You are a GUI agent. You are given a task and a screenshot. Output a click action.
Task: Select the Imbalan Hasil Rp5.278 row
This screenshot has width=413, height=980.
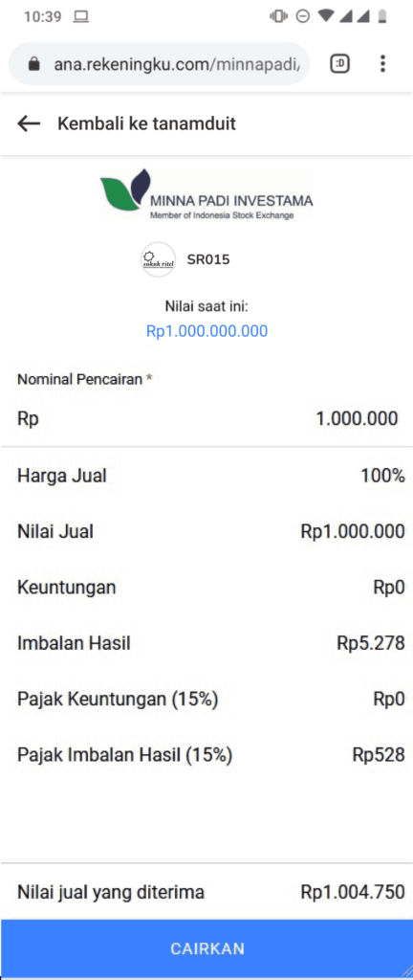tap(206, 643)
